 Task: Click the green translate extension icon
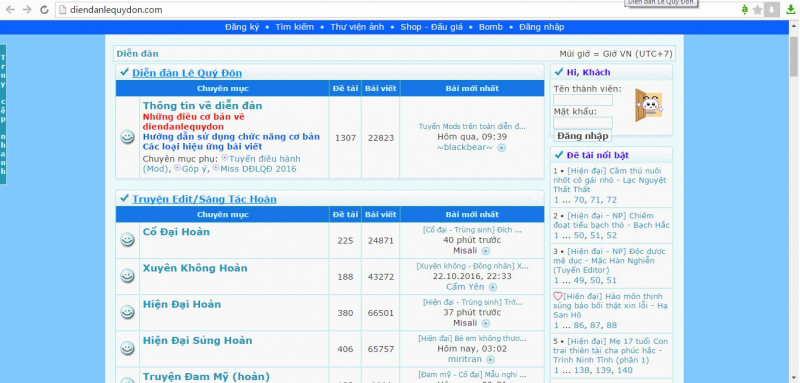(x=745, y=10)
